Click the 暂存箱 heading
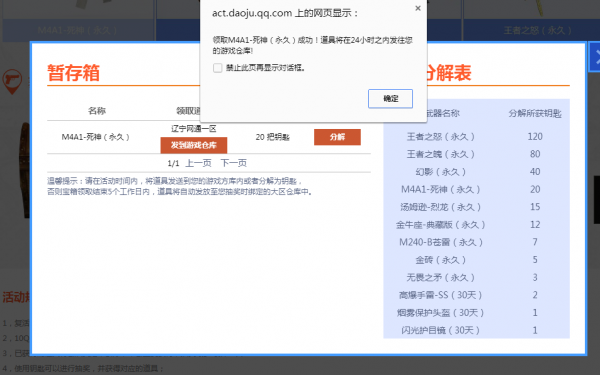This screenshot has height=375, width=600. click(73, 73)
